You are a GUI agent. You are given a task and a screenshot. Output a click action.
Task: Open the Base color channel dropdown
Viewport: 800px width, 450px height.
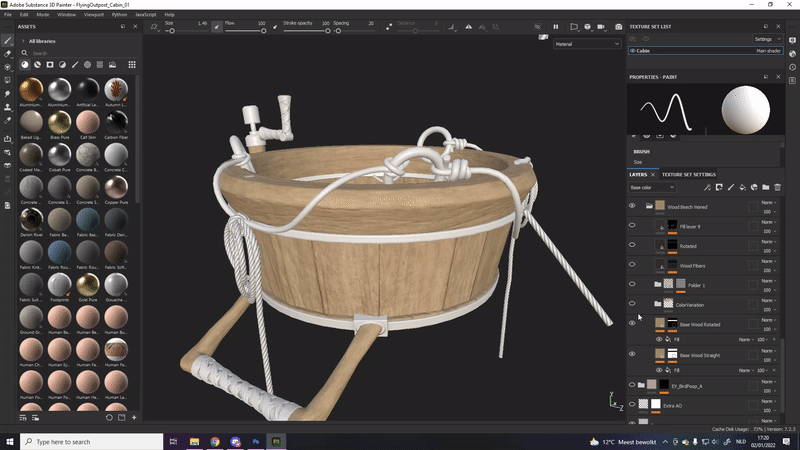[x=652, y=187]
